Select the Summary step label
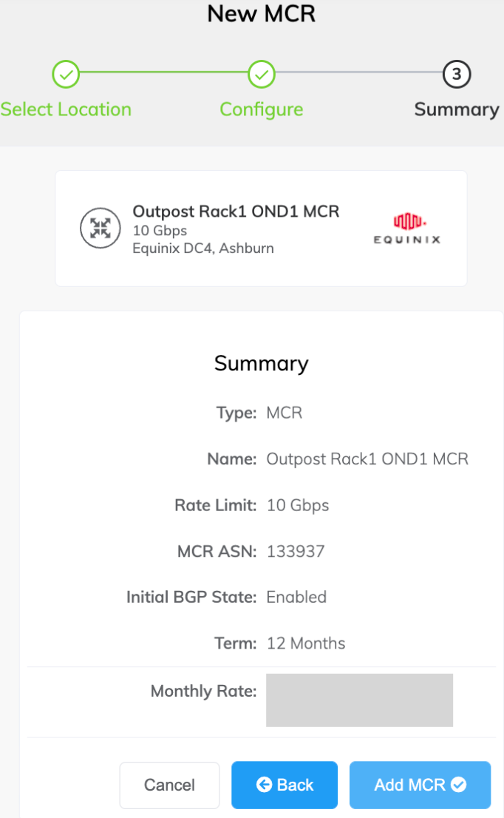504x818 pixels. click(457, 109)
